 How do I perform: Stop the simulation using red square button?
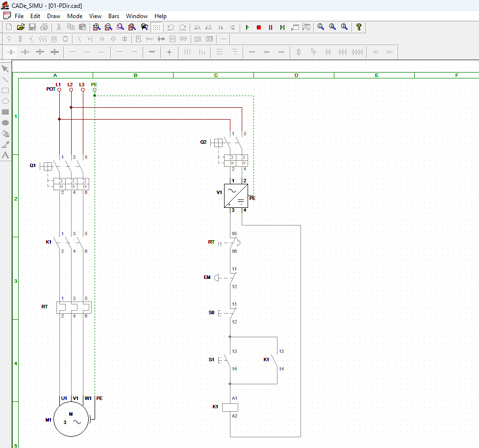coord(259,27)
